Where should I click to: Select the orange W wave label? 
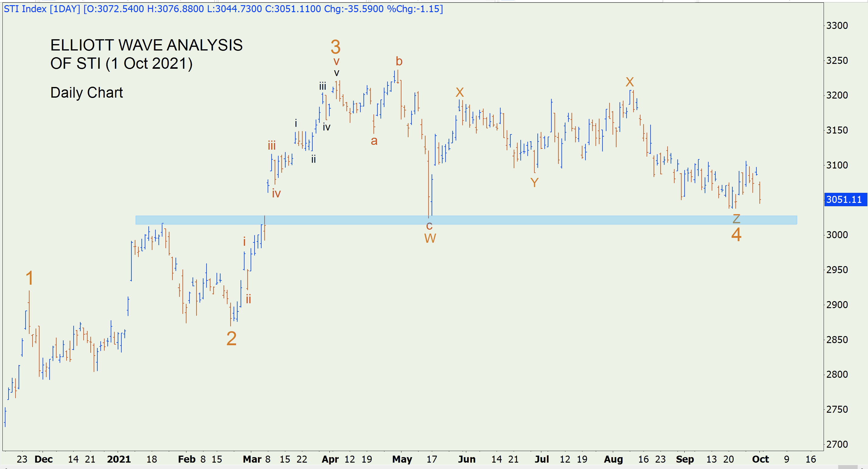[x=430, y=238]
